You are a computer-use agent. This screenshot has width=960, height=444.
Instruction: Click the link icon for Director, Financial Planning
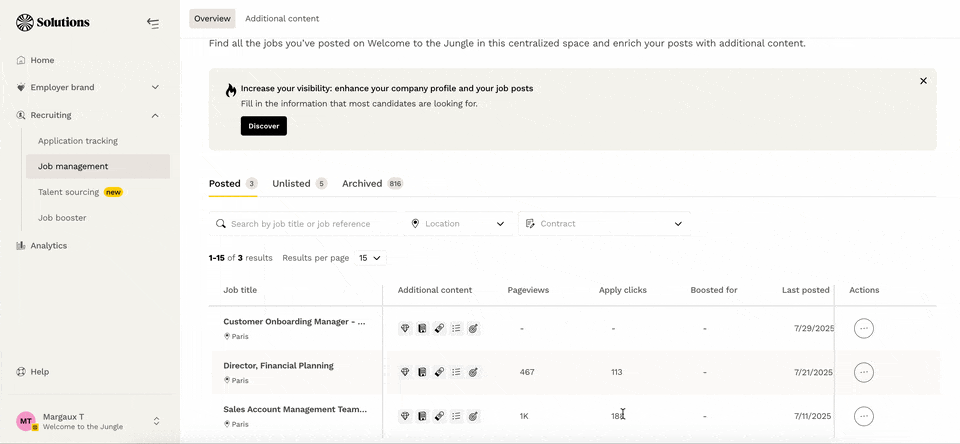click(439, 372)
